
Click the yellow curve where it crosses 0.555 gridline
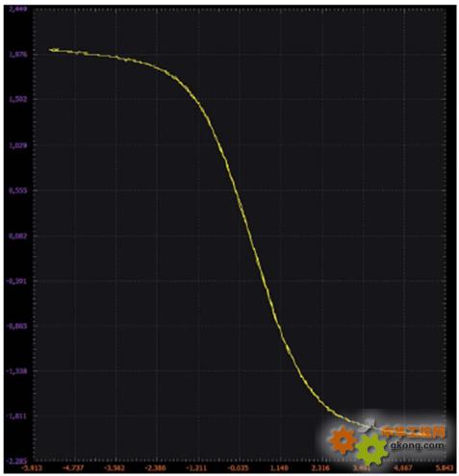pos(235,190)
